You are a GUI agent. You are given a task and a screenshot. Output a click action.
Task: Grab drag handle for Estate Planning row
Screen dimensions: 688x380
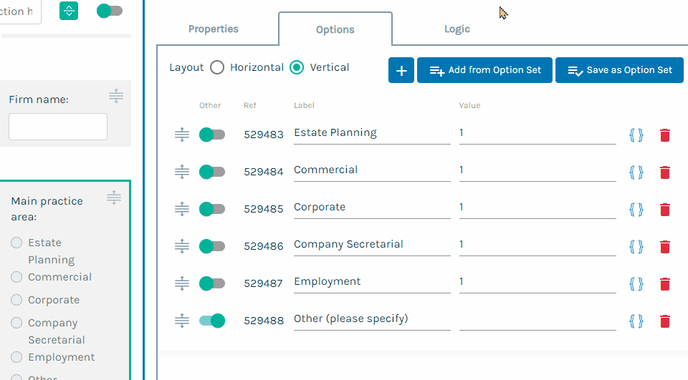click(182, 134)
